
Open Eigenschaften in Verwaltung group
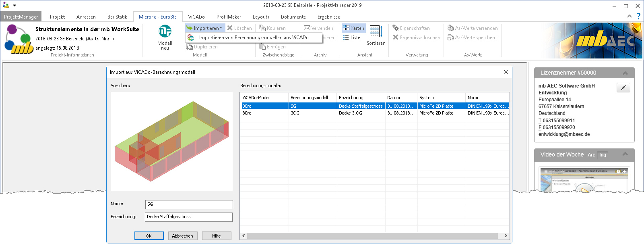tap(411, 28)
